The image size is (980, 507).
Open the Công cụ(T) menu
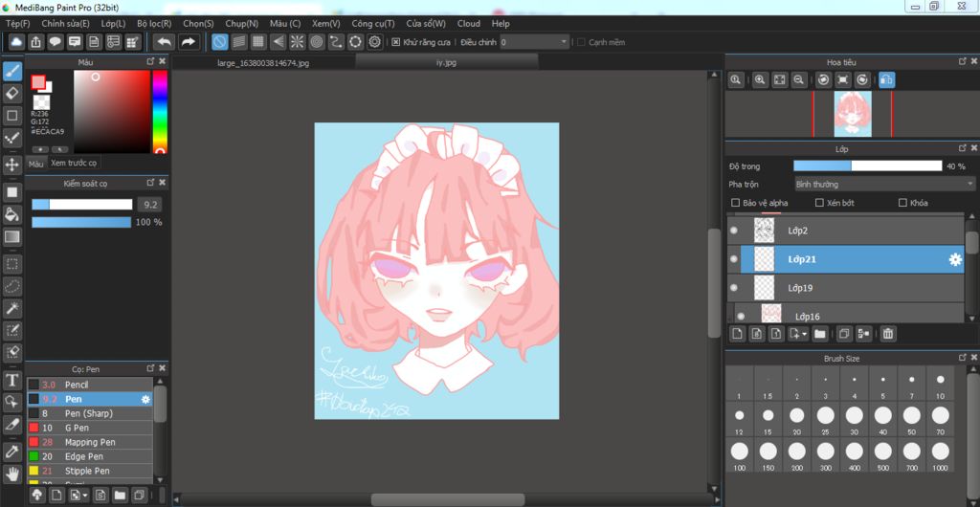click(x=373, y=24)
